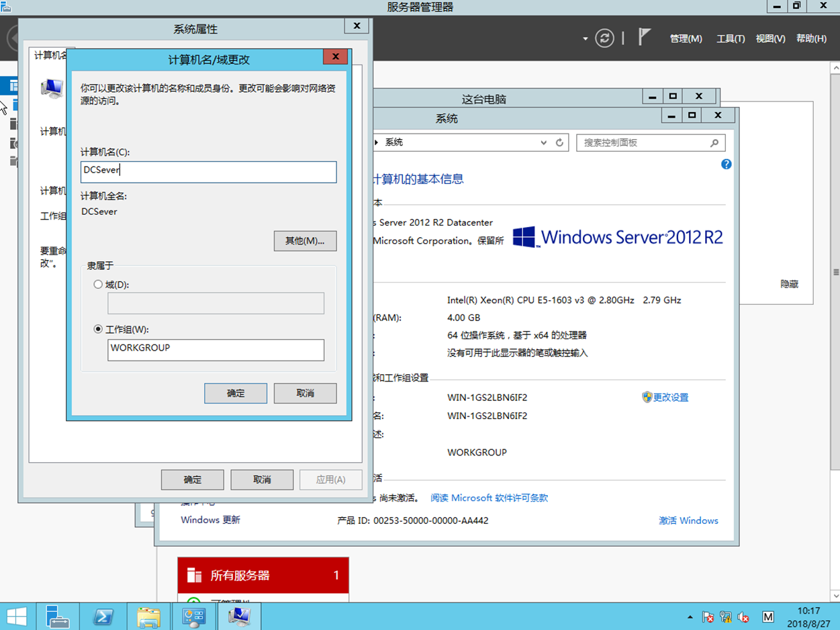Open the System address bar history dropdown
The height and width of the screenshot is (630, 840).
(x=544, y=142)
